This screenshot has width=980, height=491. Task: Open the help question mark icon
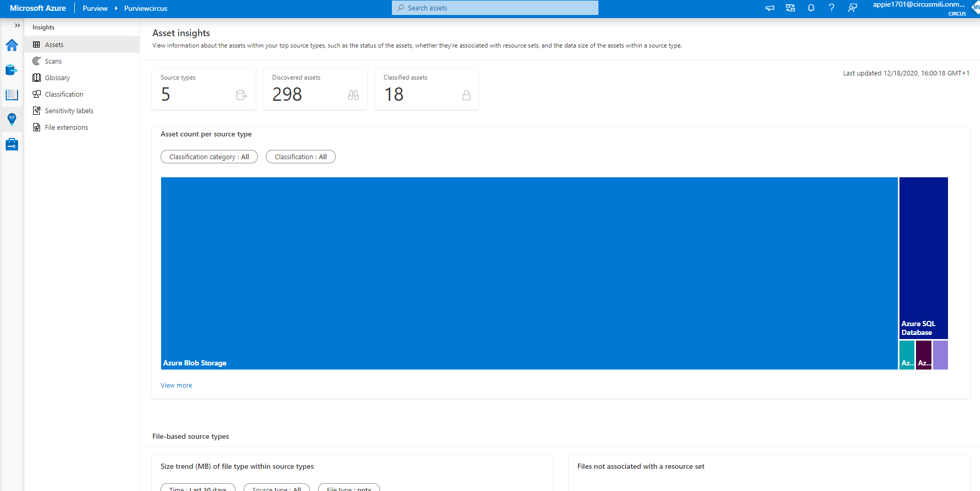pyautogui.click(x=831, y=8)
